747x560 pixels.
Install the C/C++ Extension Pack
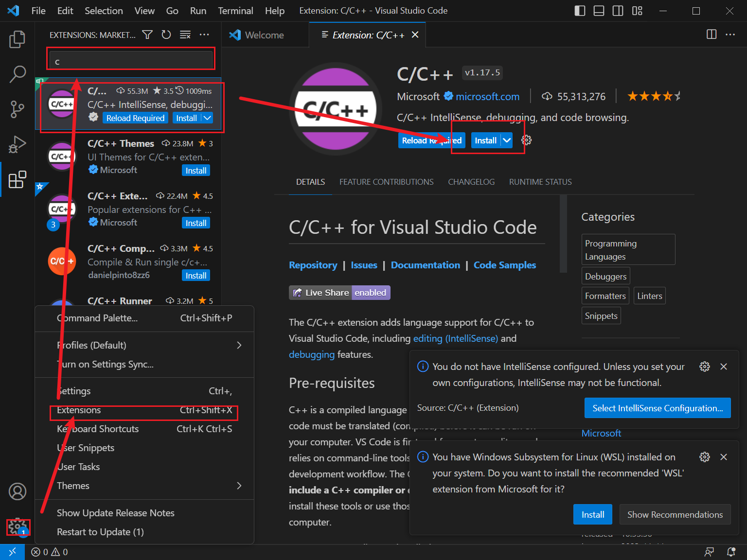196,223
